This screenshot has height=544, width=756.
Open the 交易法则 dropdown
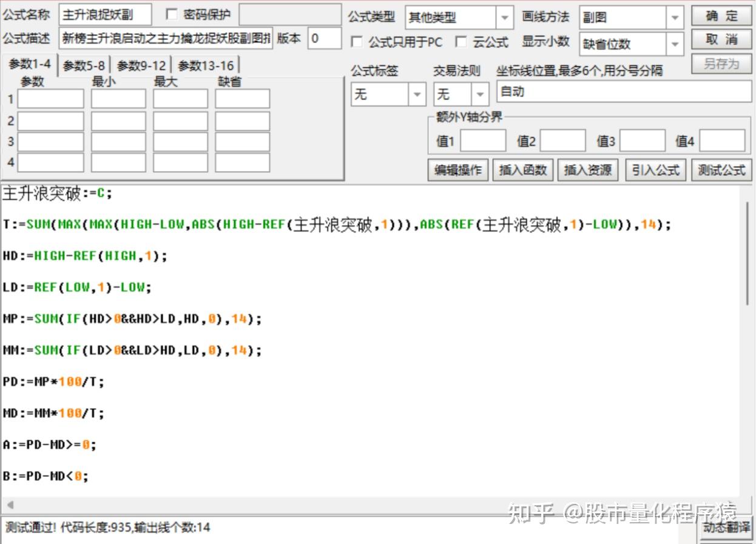point(461,95)
